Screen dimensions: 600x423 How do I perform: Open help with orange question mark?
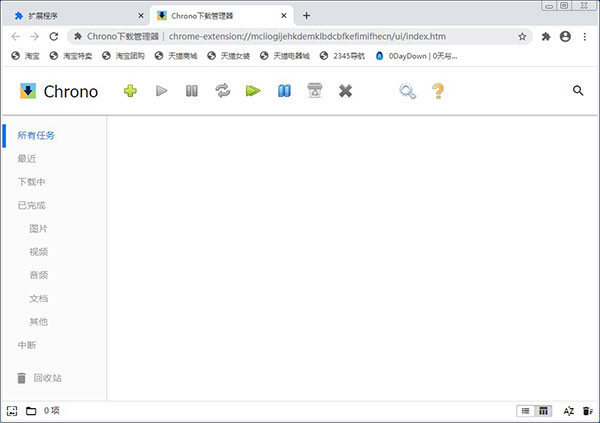click(x=438, y=91)
